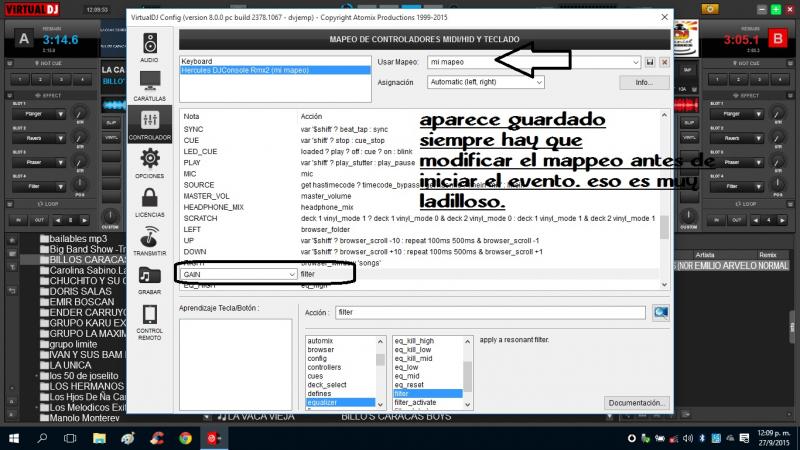
Task: Select filter in action list
Action: point(428,394)
